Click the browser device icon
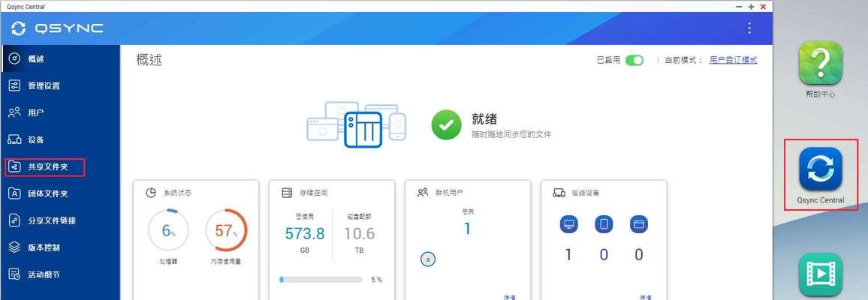The image size is (868, 300). (x=639, y=224)
